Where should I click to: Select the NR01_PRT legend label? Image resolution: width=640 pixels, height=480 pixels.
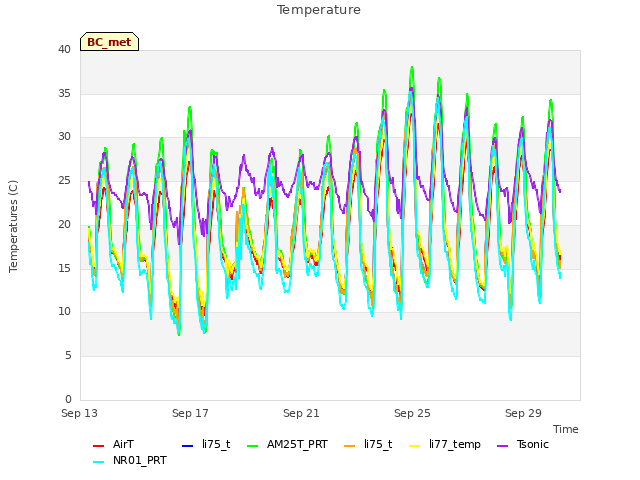(x=140, y=460)
